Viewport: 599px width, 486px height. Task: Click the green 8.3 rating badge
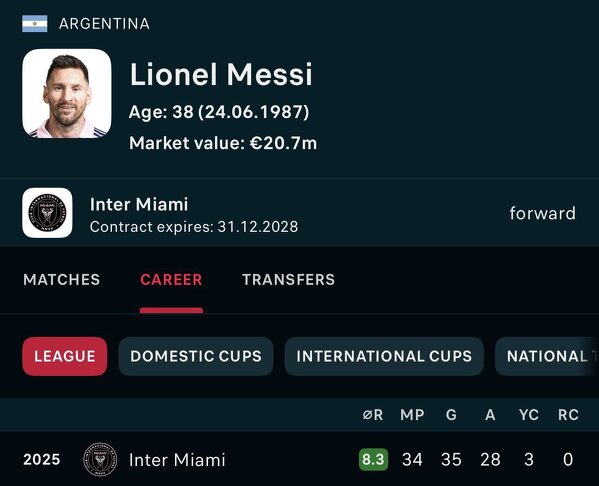click(x=373, y=459)
